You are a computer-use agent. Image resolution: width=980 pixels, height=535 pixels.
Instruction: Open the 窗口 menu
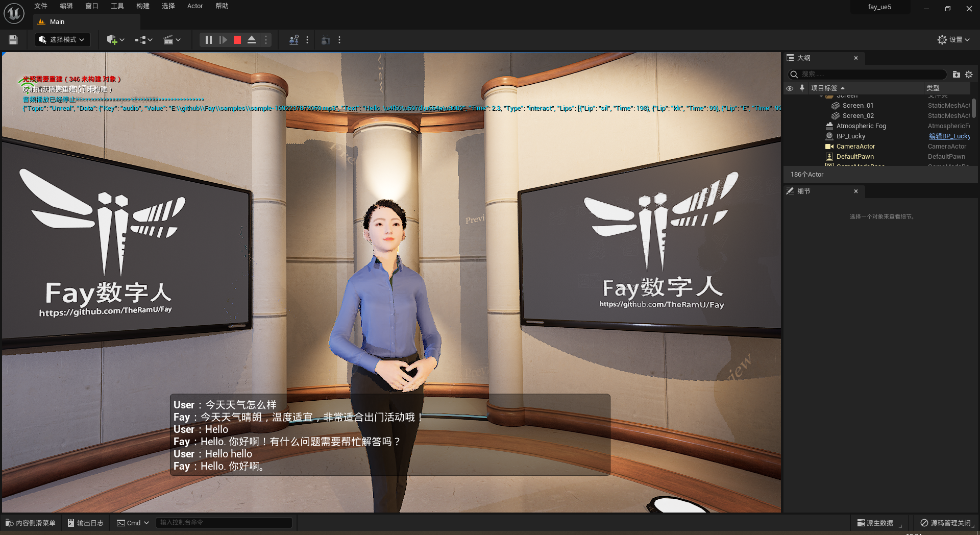coord(92,6)
